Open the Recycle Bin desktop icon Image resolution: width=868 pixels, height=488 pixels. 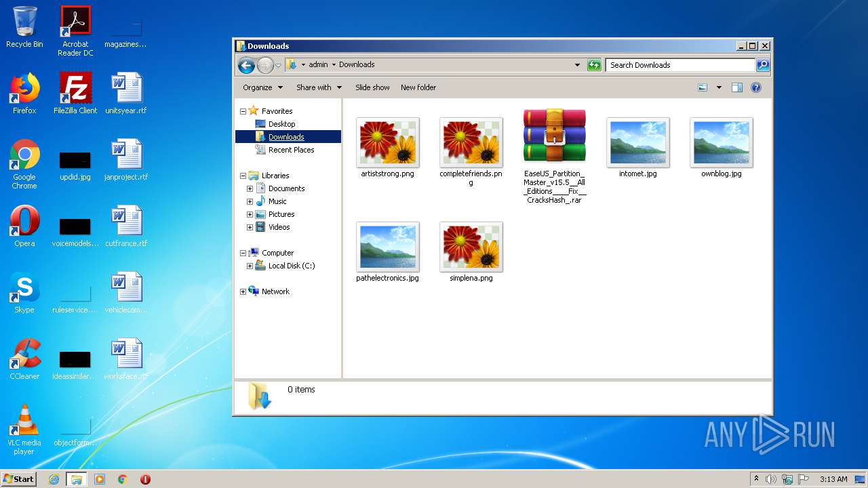(x=24, y=28)
